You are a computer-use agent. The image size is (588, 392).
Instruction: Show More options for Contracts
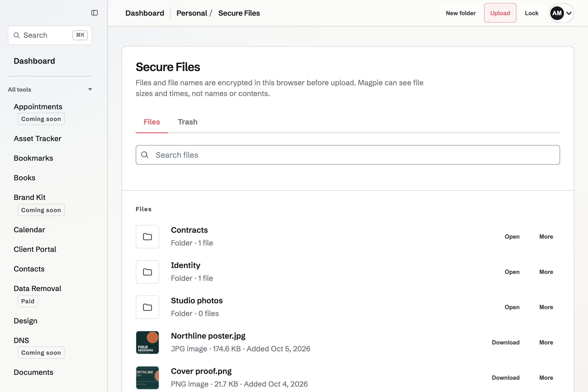pos(546,236)
